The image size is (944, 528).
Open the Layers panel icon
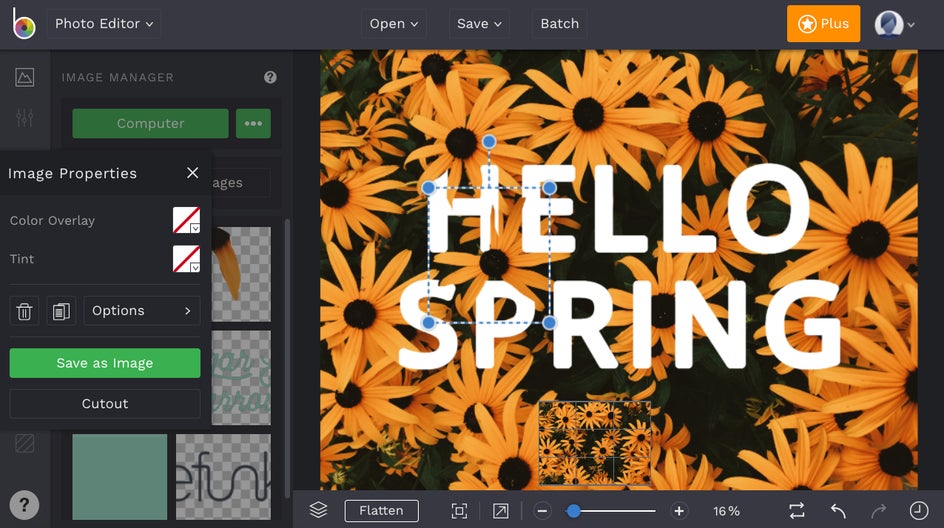point(318,511)
